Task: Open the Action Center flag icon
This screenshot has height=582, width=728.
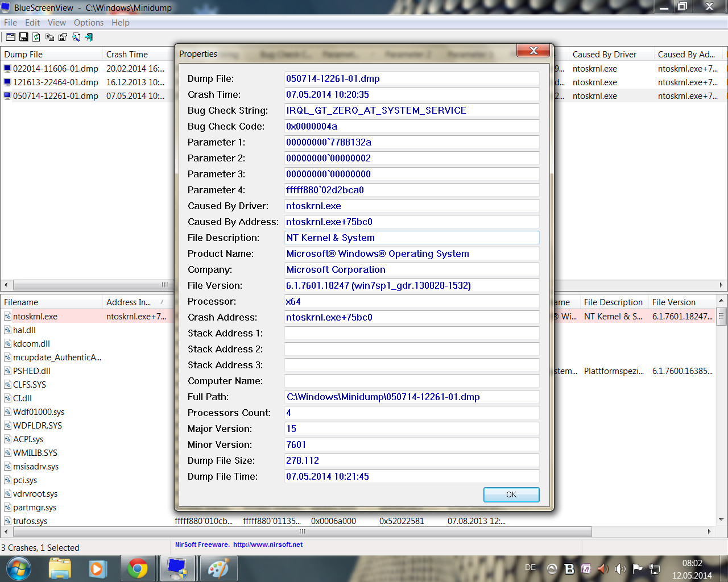Action: pos(637,568)
